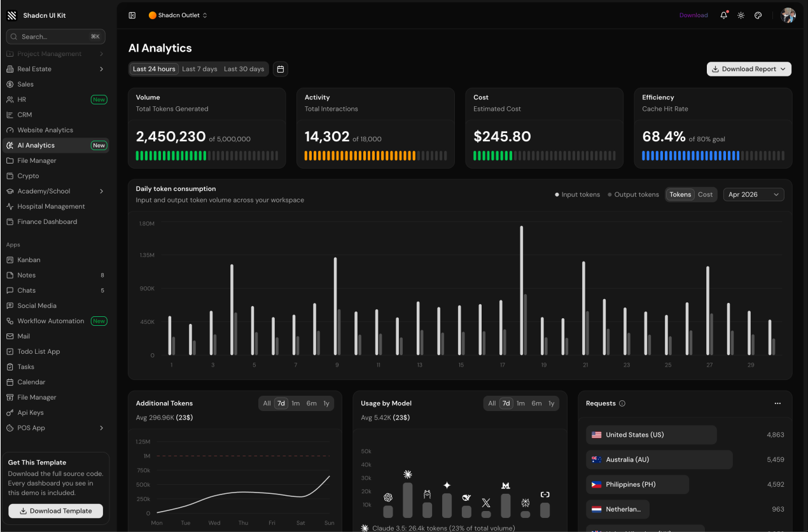
Task: Open the user avatar menu
Action: (788, 15)
